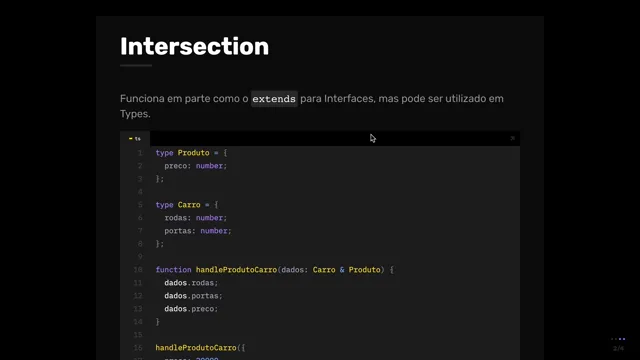Screen dimensions: 640x360
Task: Click the dados.preco statement
Action: [x=191, y=309]
